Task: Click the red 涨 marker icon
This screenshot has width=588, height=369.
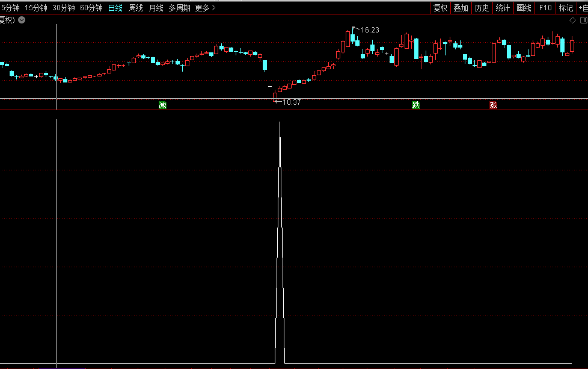Action: [x=493, y=105]
